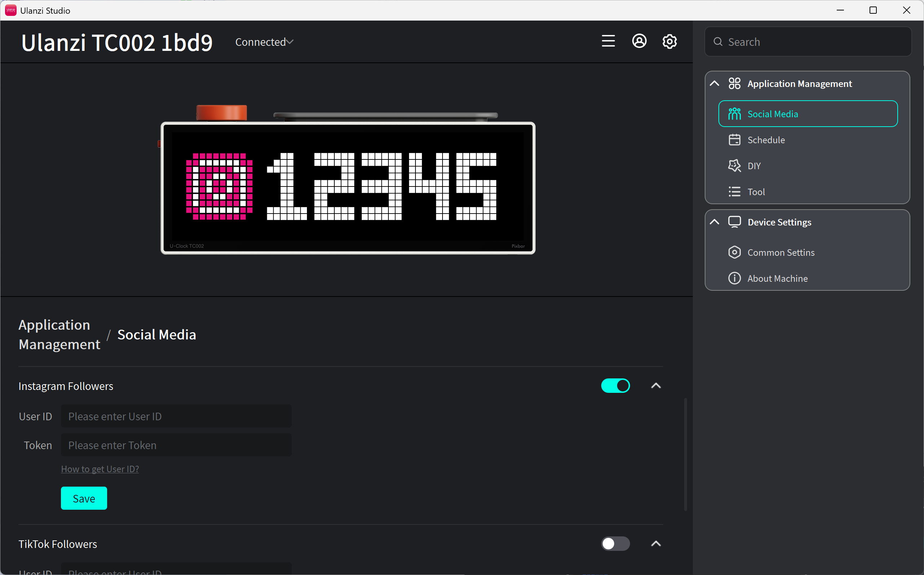
Task: Click the settings panel vertical scrollbar
Action: pyautogui.click(x=685, y=455)
